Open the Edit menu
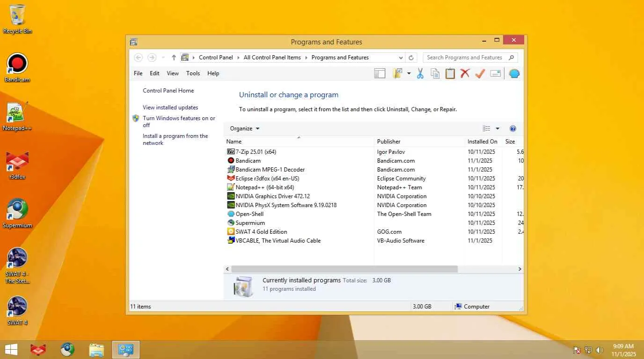Viewport: 644px width, 359px height. pyautogui.click(x=154, y=73)
